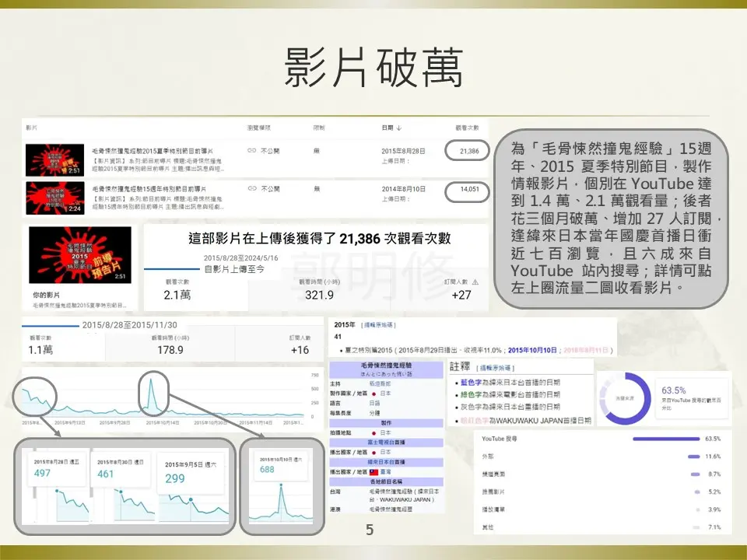Open the 2015夏季特別節目前導片 thumbnail showing 2:51 in the list
This screenshot has width=747, height=560.
point(54,160)
